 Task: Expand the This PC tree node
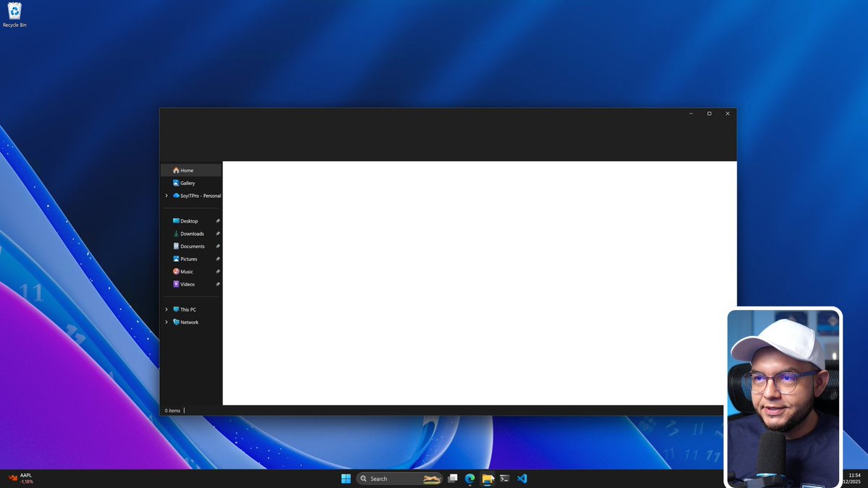coord(166,309)
